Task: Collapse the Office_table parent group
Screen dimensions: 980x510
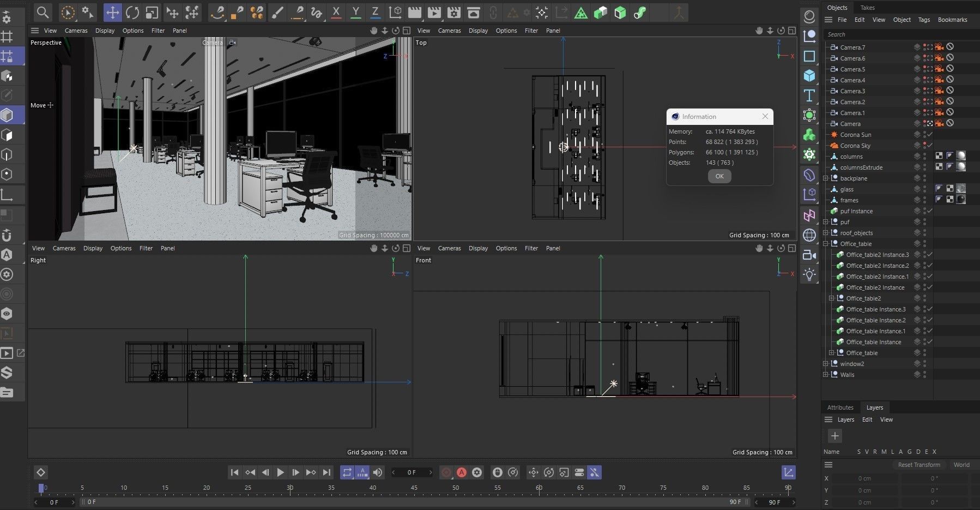Action: (826, 244)
